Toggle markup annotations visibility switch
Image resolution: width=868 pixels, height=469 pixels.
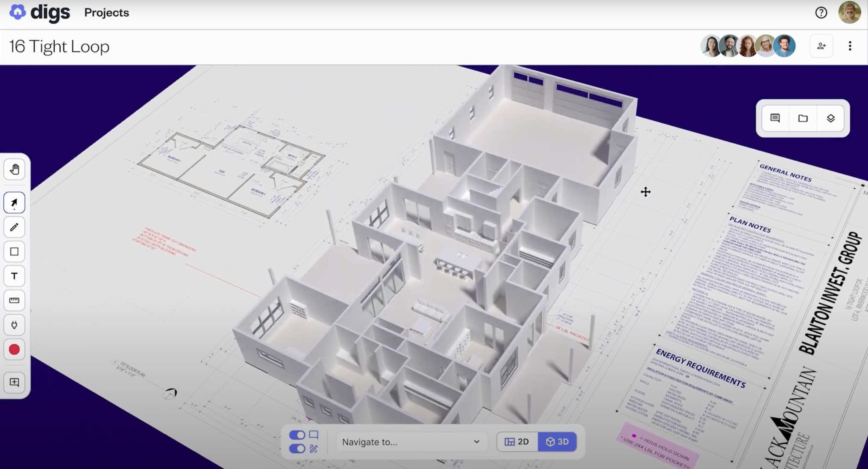coord(297,449)
